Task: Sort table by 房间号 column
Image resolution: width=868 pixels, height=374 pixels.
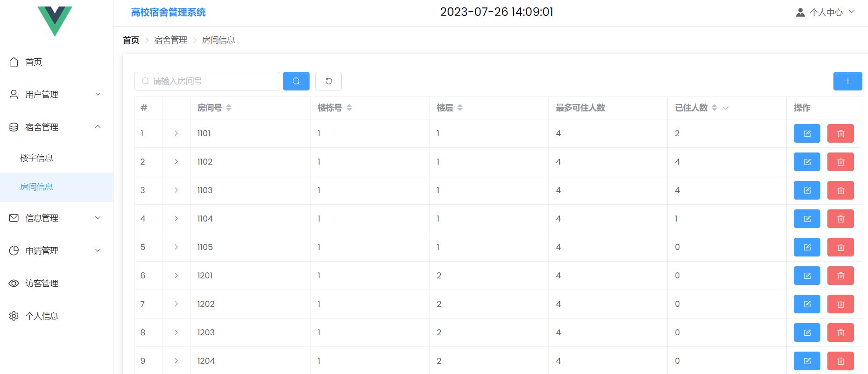Action: (229, 108)
